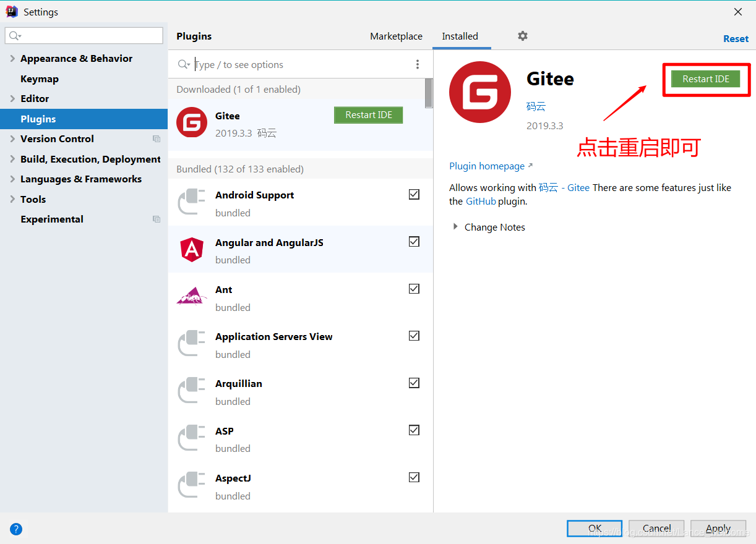Click the Gitee logo in the plugin list

[192, 122]
